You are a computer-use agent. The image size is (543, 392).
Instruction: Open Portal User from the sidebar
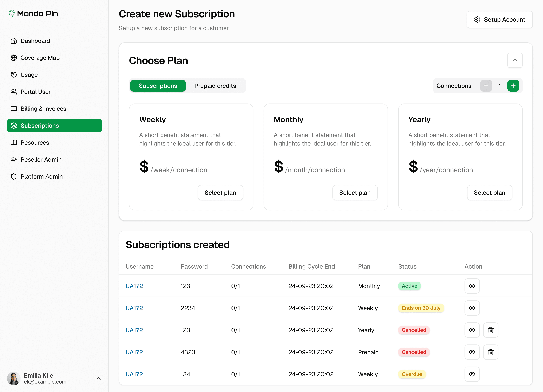coord(35,92)
